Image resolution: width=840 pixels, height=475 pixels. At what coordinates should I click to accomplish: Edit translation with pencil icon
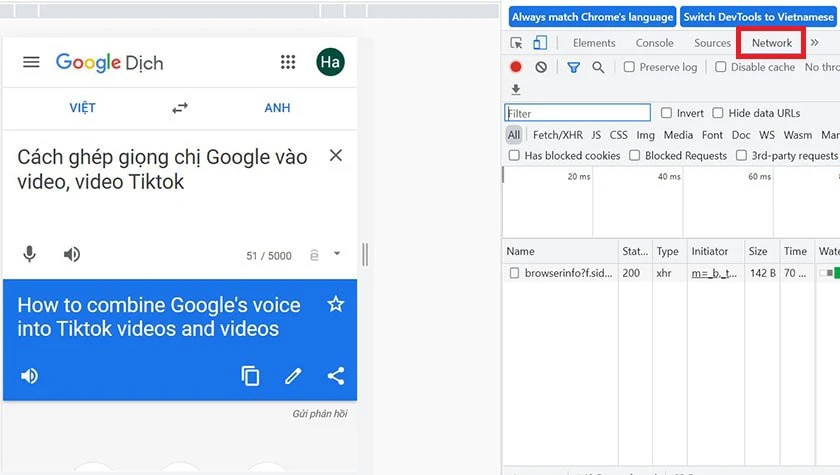click(293, 376)
